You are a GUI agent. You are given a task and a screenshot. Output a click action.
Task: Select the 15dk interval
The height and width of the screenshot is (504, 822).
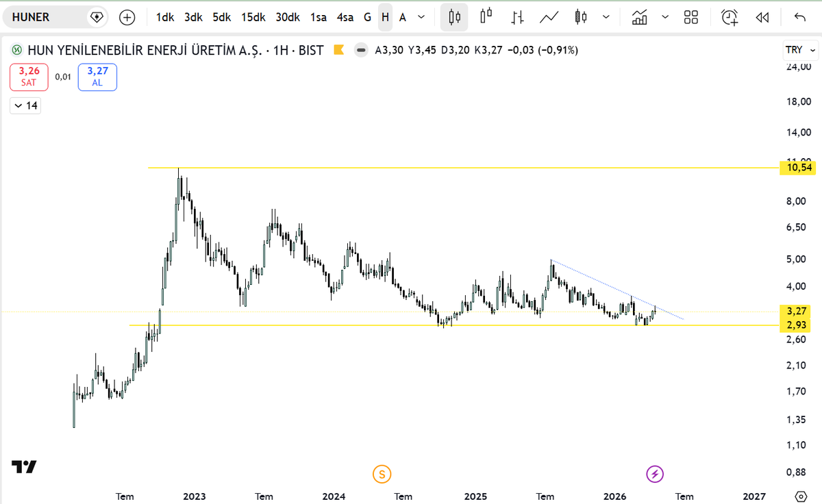pos(253,17)
